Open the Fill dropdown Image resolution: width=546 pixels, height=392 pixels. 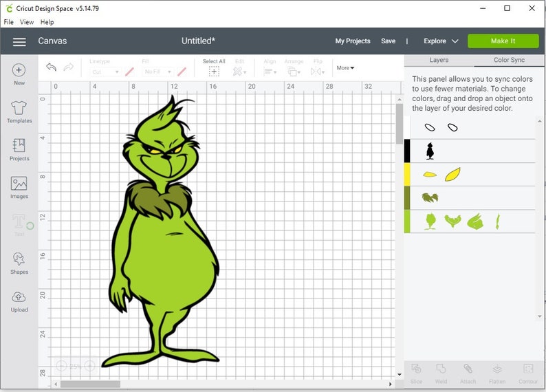157,72
